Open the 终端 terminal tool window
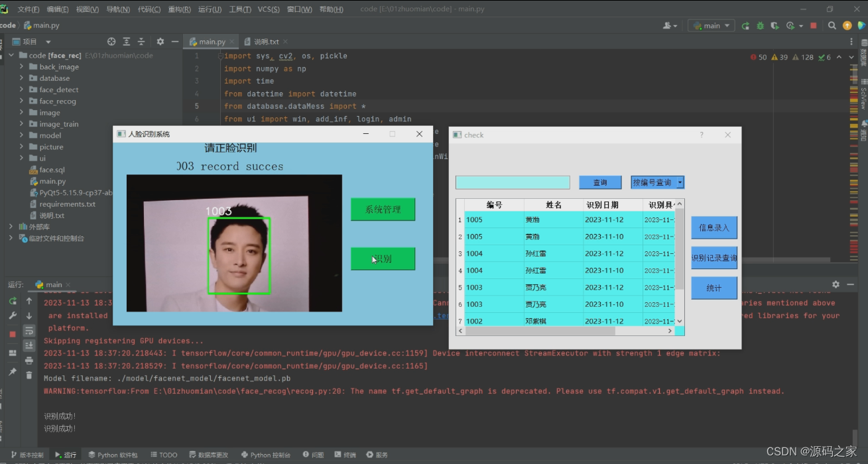 [345, 455]
